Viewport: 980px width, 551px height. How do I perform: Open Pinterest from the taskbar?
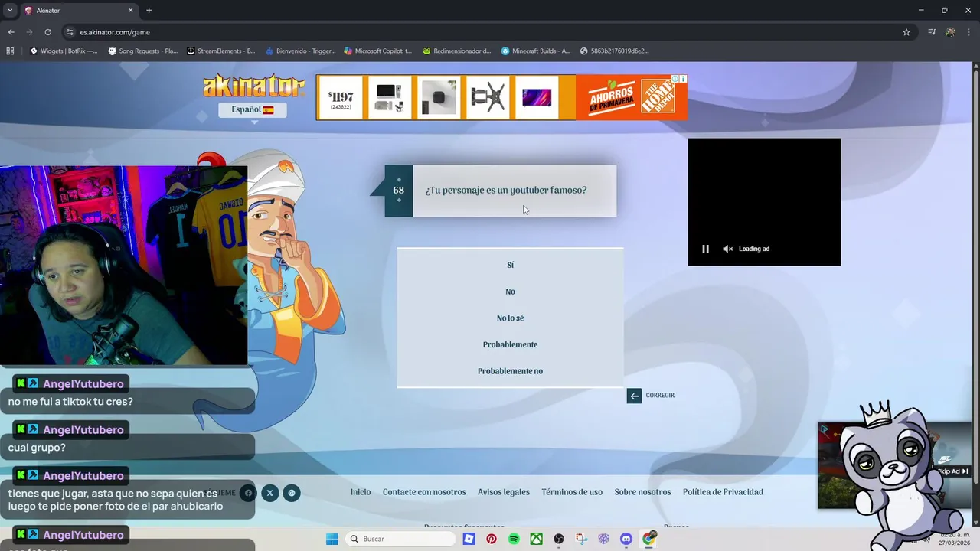[x=492, y=539]
